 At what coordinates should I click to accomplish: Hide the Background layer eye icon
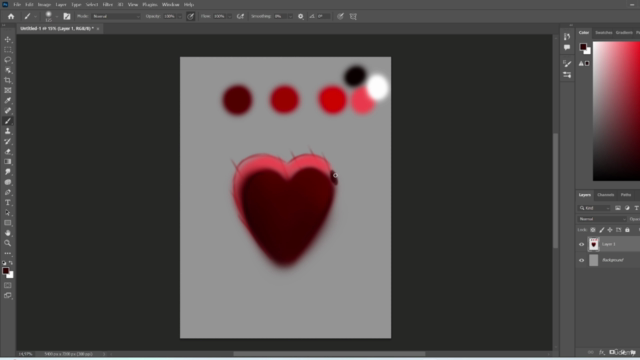coord(582,260)
